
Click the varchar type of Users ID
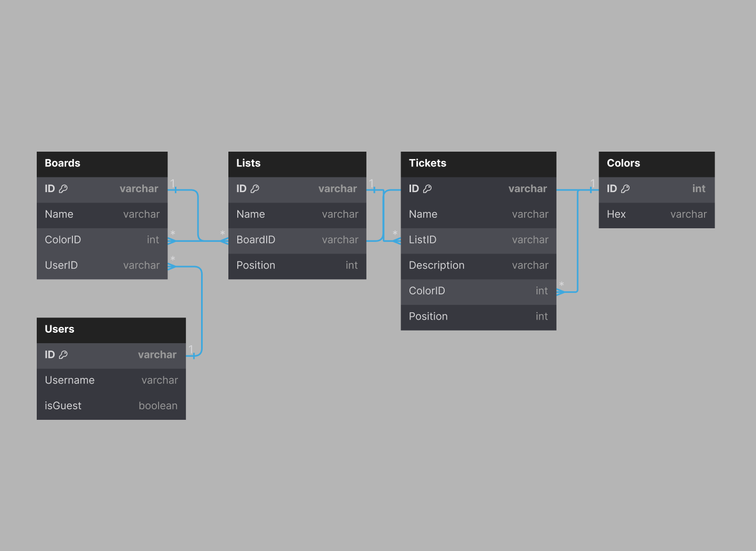[157, 355]
